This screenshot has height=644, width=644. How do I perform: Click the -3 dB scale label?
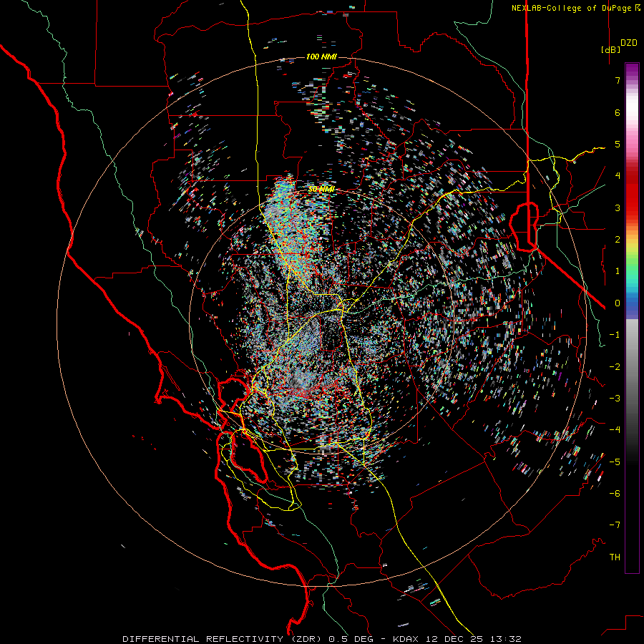[615, 399]
